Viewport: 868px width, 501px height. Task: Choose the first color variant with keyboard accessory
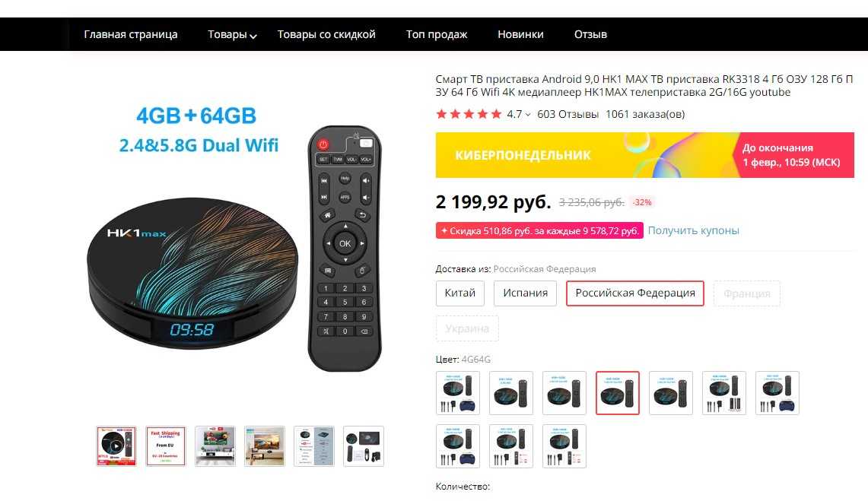coord(458,393)
